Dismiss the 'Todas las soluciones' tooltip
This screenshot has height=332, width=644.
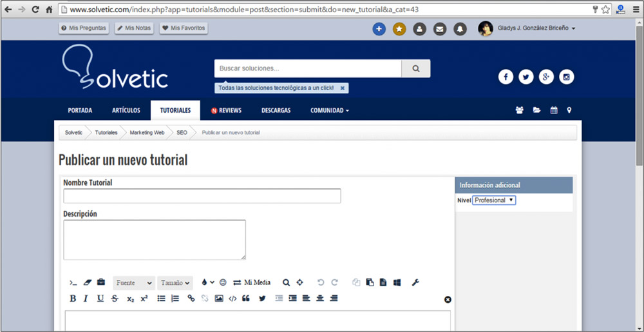[x=342, y=88]
